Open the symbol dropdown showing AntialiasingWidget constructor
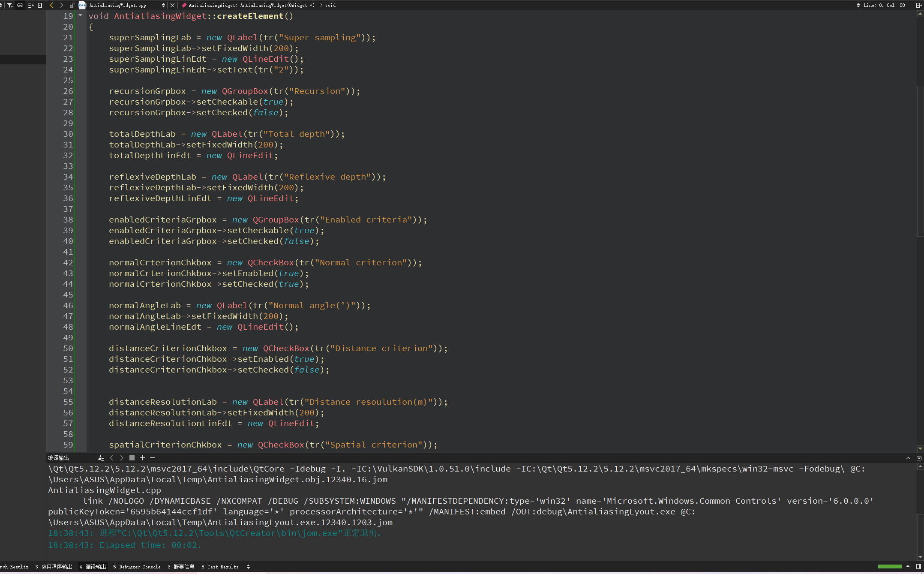The image size is (924, 574). (x=257, y=5)
